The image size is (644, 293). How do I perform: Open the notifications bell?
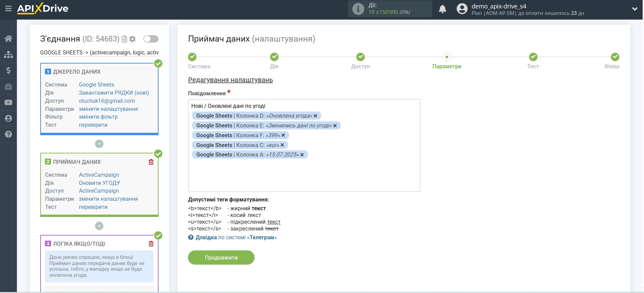443,9
